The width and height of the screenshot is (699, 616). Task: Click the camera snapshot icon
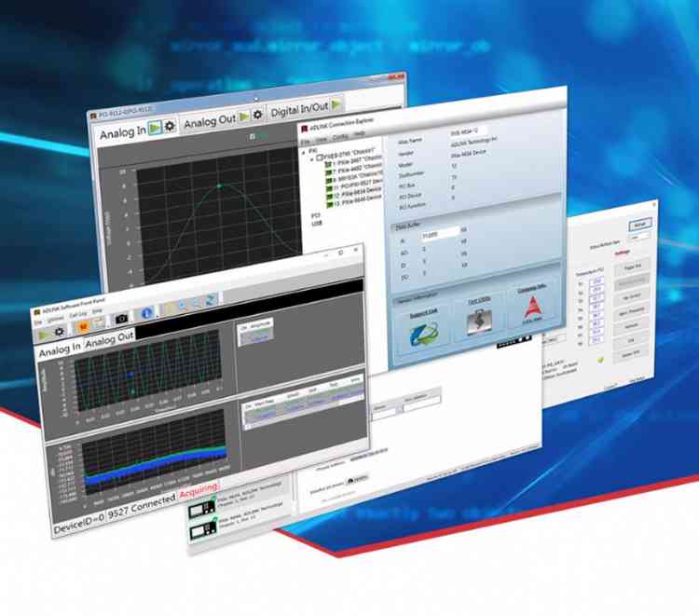[x=121, y=319]
